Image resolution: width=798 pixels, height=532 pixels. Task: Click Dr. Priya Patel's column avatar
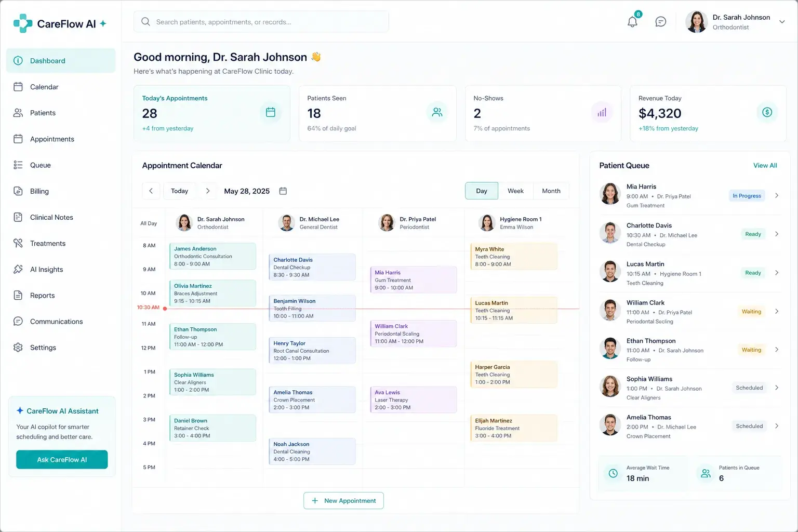coord(387,223)
